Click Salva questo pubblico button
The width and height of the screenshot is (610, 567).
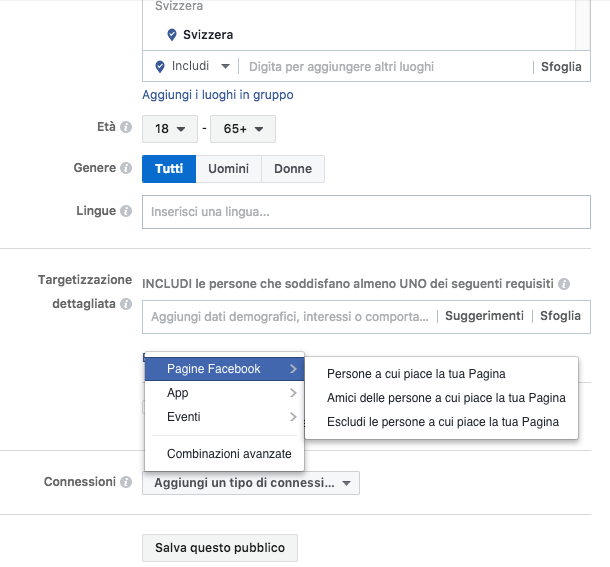(x=220, y=548)
